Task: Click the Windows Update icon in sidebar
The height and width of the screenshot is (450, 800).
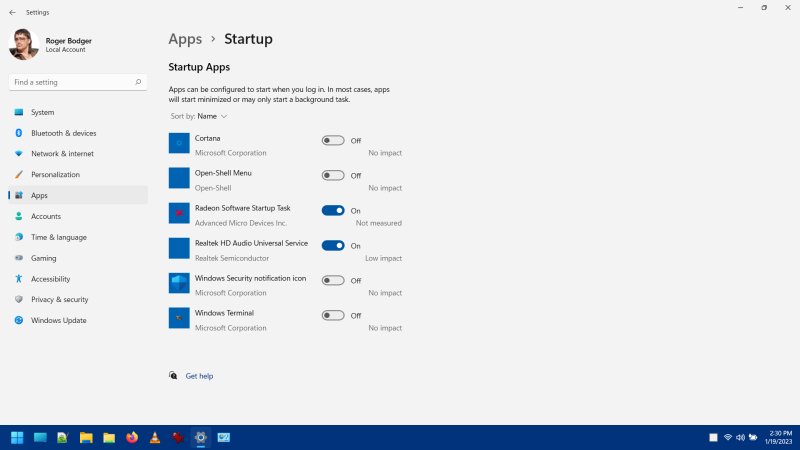Action: pyautogui.click(x=19, y=320)
